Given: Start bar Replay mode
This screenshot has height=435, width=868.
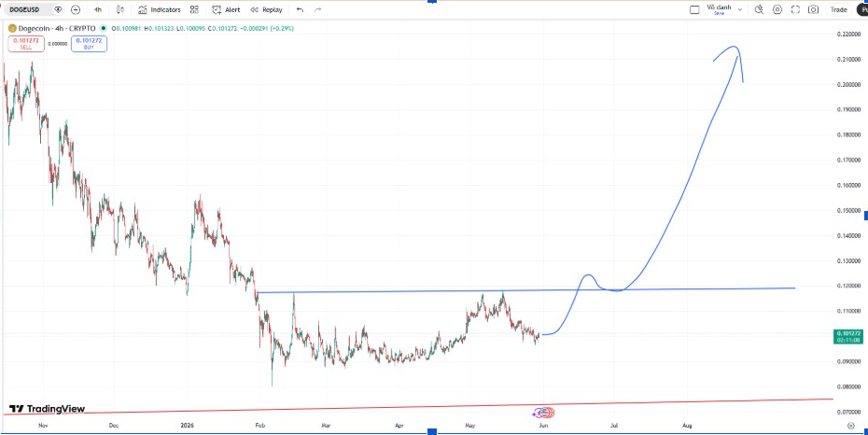Looking at the screenshot, I should tap(266, 9).
